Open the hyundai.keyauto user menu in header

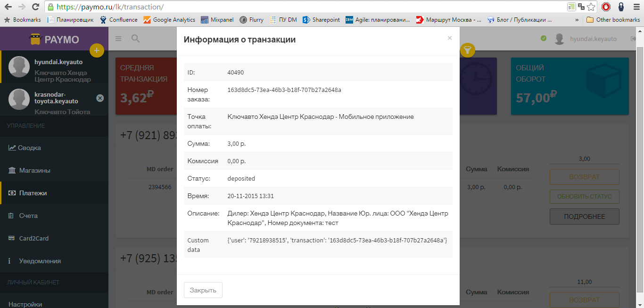point(586,39)
